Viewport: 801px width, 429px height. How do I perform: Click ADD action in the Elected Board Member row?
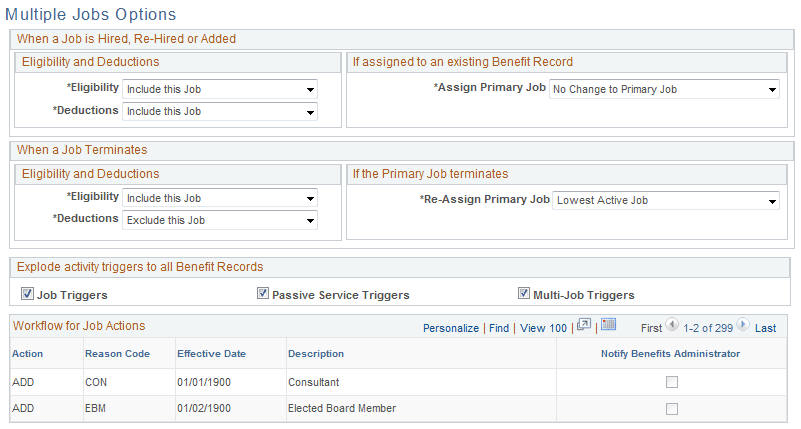[x=23, y=409]
